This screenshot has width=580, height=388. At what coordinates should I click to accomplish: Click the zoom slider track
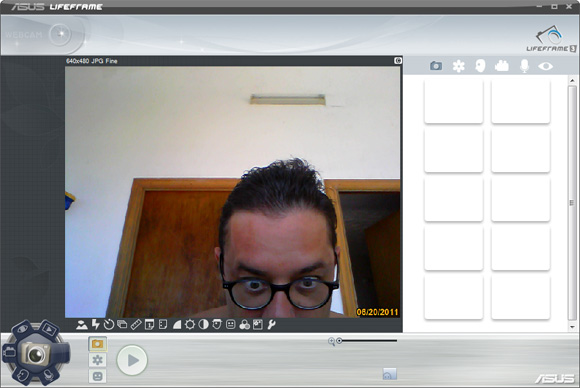(x=367, y=341)
